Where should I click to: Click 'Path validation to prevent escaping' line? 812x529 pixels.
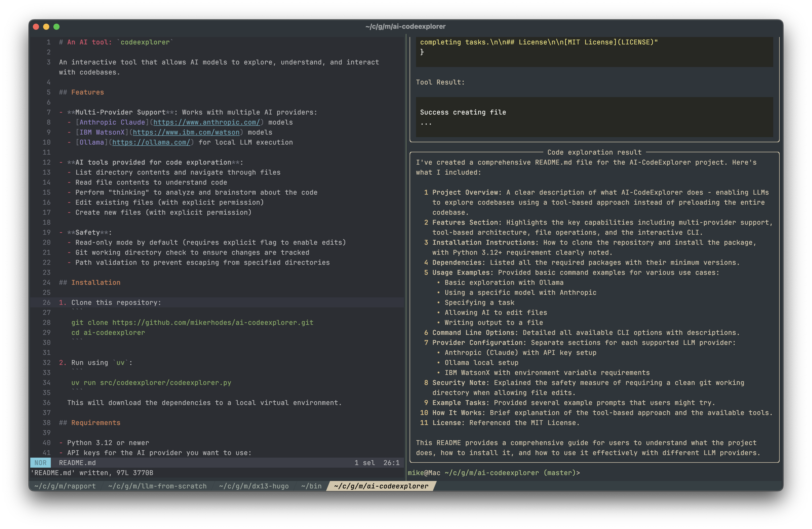coord(202,262)
